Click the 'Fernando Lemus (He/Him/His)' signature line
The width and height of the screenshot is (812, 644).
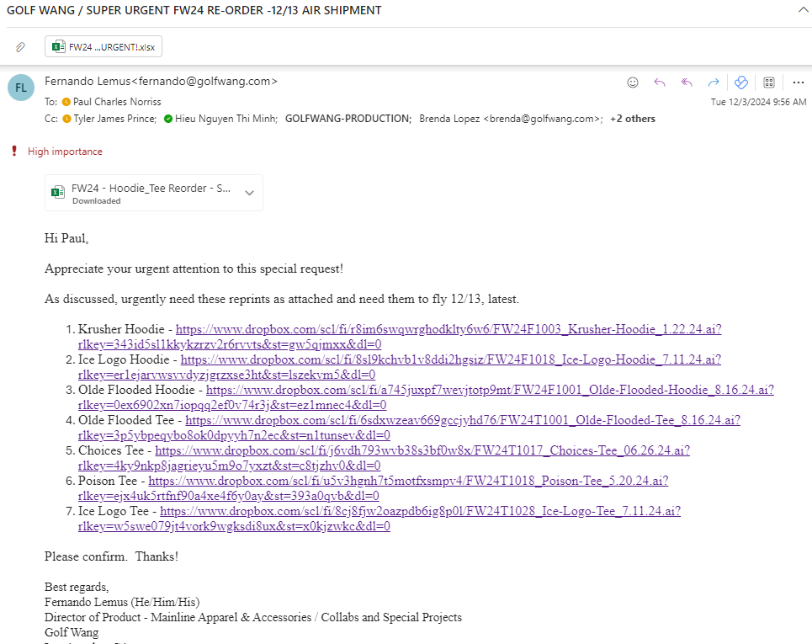(x=122, y=602)
